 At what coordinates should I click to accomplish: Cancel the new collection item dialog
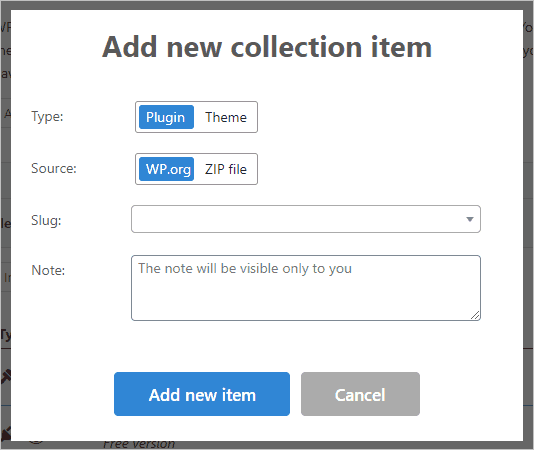pyautogui.click(x=360, y=394)
